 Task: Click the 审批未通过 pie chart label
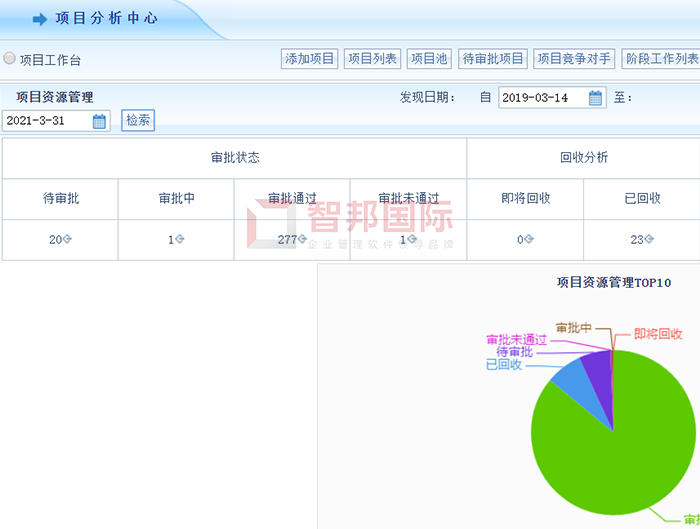517,340
